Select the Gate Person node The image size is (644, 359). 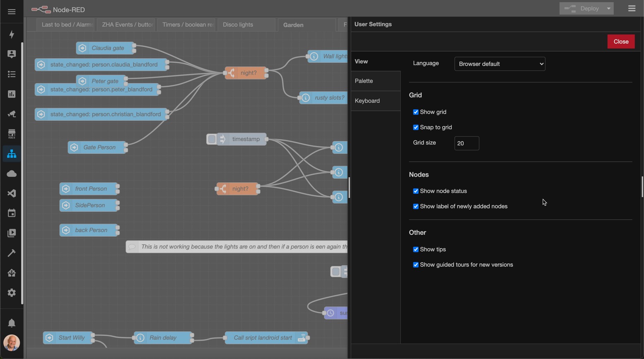click(x=97, y=147)
